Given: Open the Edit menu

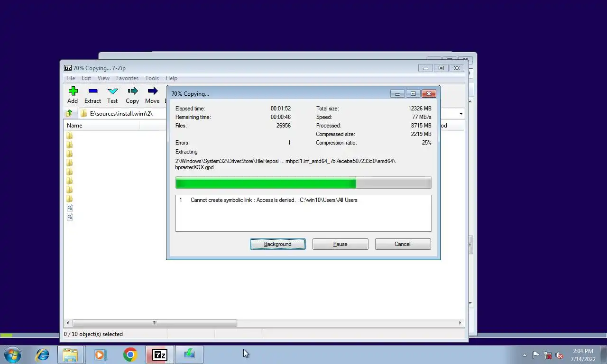Looking at the screenshot, I should click(86, 78).
